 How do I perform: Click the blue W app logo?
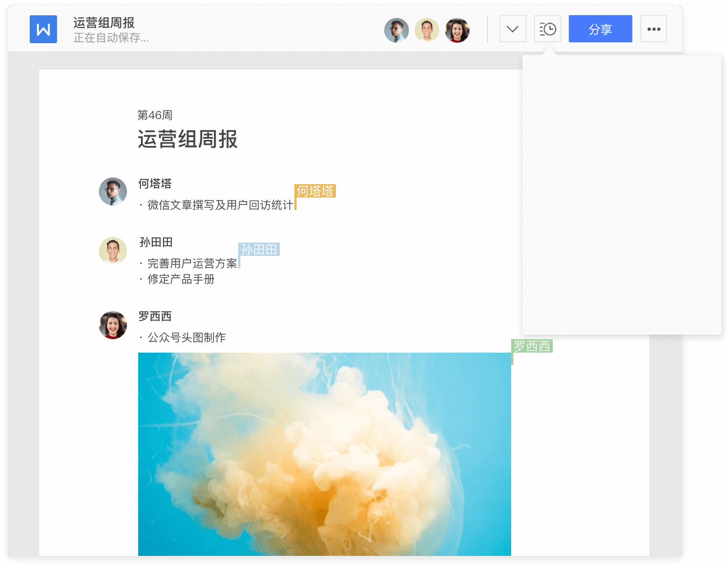(x=43, y=29)
